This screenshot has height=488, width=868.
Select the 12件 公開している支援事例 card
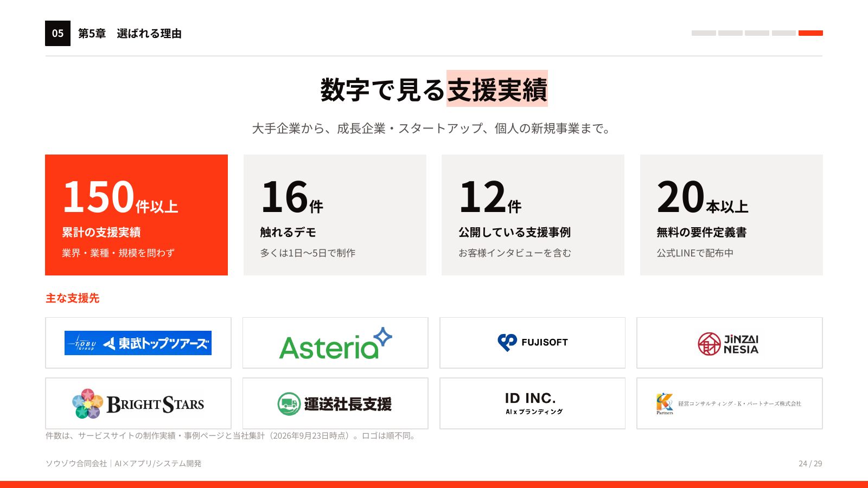533,215
